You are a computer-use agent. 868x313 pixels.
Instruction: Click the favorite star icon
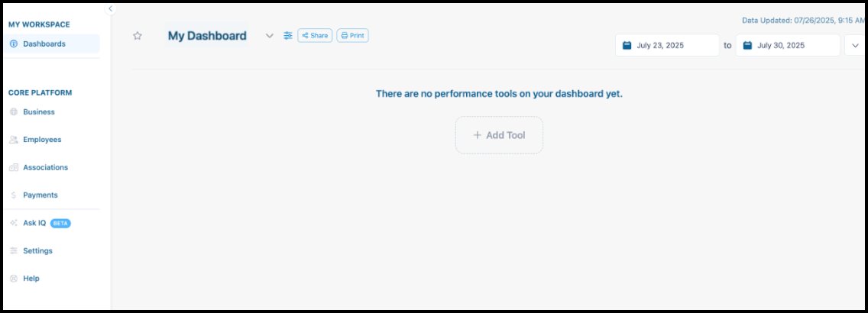pyautogui.click(x=138, y=36)
